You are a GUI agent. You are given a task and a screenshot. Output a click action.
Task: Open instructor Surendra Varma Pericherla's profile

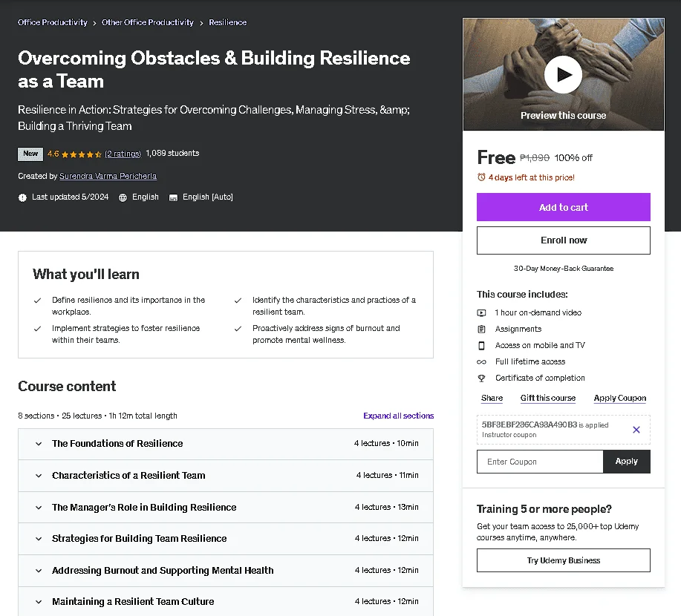[108, 176]
